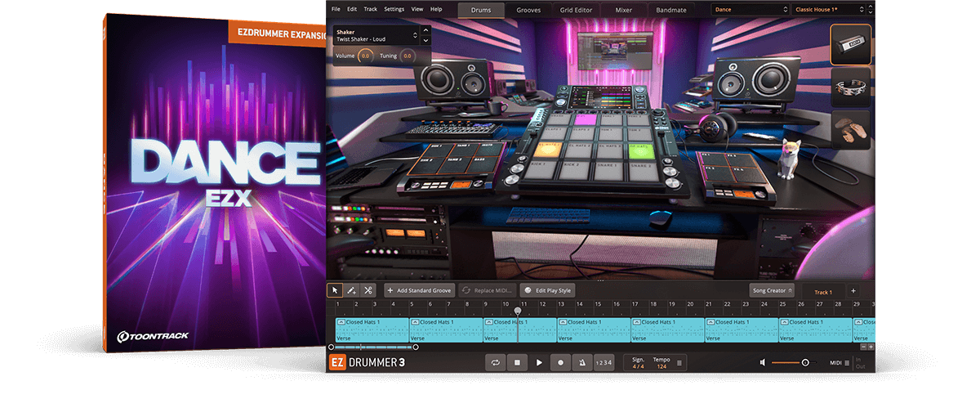Screen dimensions: 980x399
Task: Add a new track with plus icon
Action: pos(853,291)
